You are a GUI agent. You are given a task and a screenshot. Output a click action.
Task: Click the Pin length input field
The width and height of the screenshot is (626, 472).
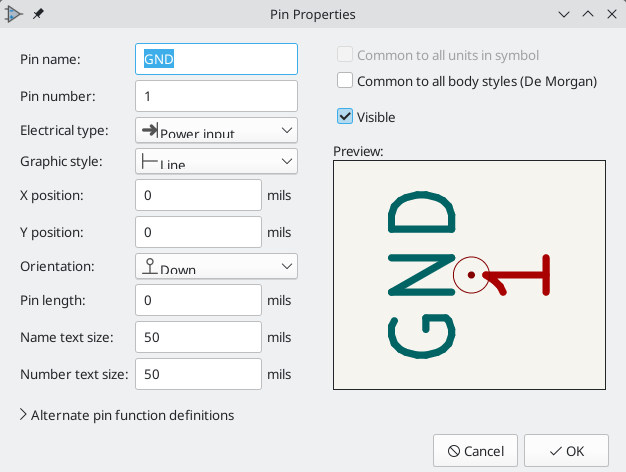point(198,300)
